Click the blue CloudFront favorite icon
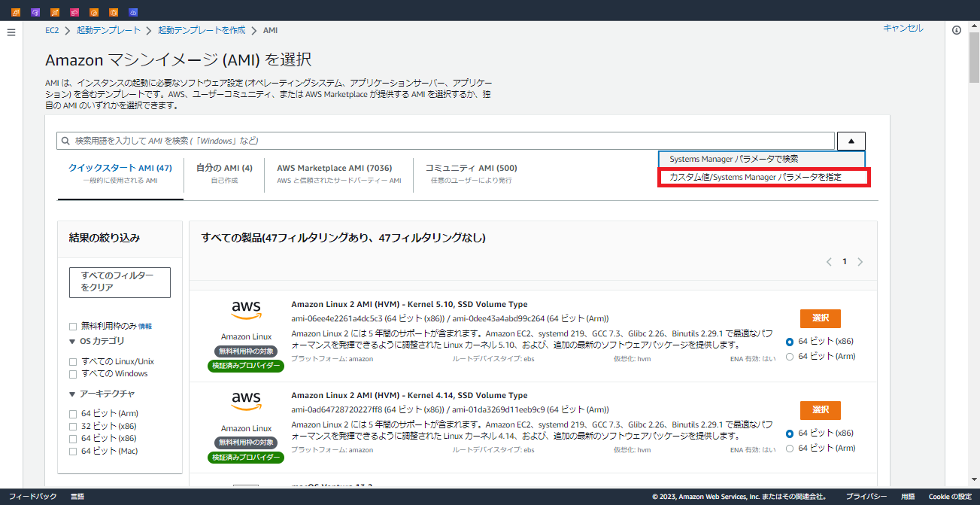The height and width of the screenshot is (505, 980). 133,11
